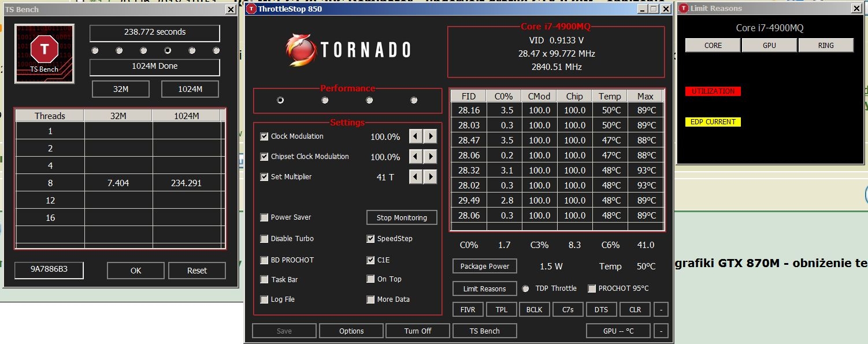Run 32M test in TS Bench
Screen dimensions: 868x344
(x=121, y=89)
